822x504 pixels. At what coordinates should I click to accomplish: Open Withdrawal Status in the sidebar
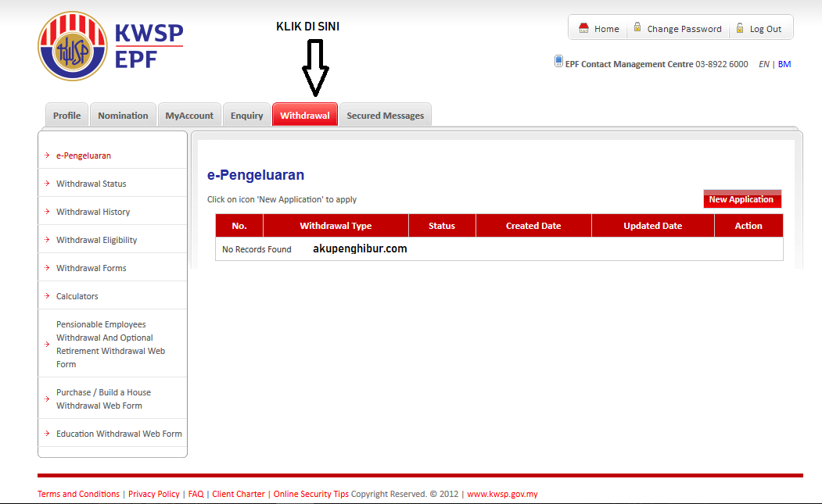(x=92, y=184)
